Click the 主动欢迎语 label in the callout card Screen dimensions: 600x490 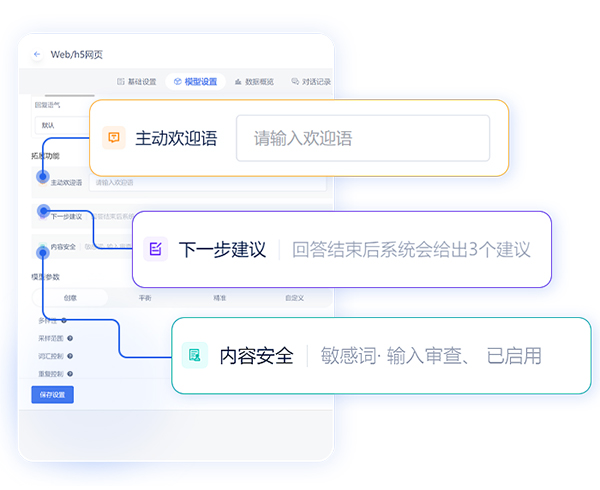coord(176,138)
